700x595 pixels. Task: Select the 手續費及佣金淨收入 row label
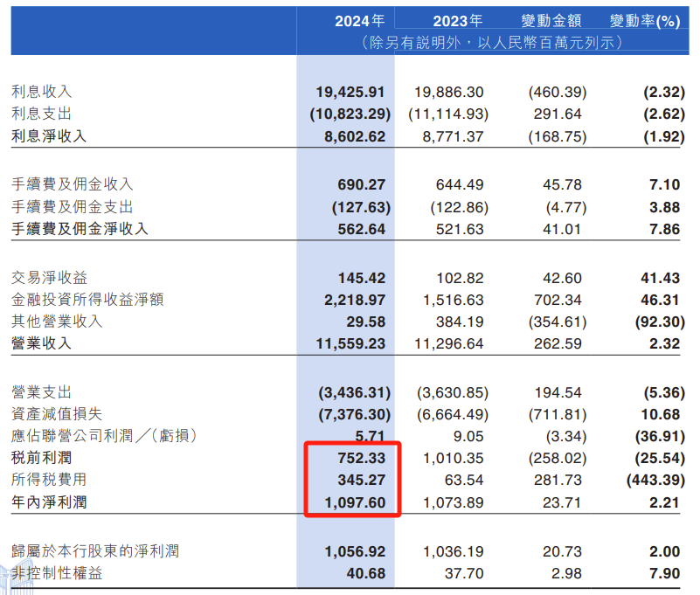click(x=80, y=229)
